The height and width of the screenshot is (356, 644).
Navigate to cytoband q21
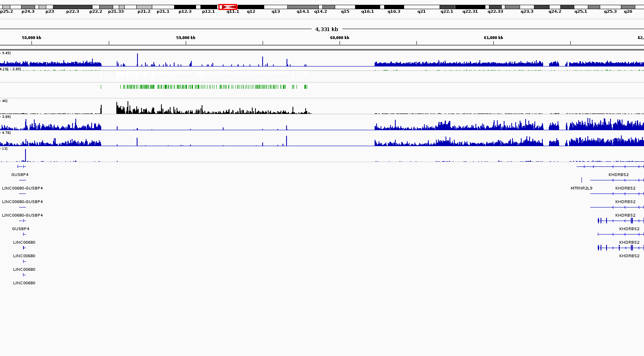422,12
